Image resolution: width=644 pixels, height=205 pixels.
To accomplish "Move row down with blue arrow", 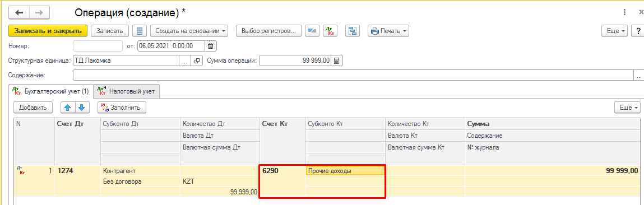I will click(x=82, y=108).
